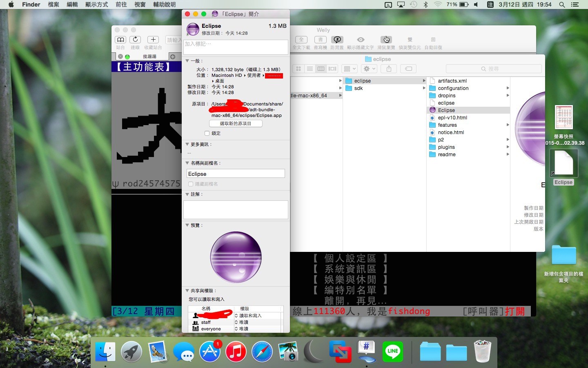Image resolution: width=588 pixels, height=368 pixels.
Task: Click the 收藏站台 plus icon
Action: [153, 40]
